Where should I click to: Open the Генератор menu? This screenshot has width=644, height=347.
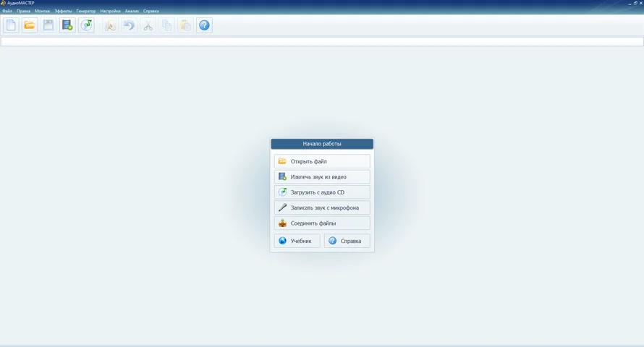click(86, 11)
